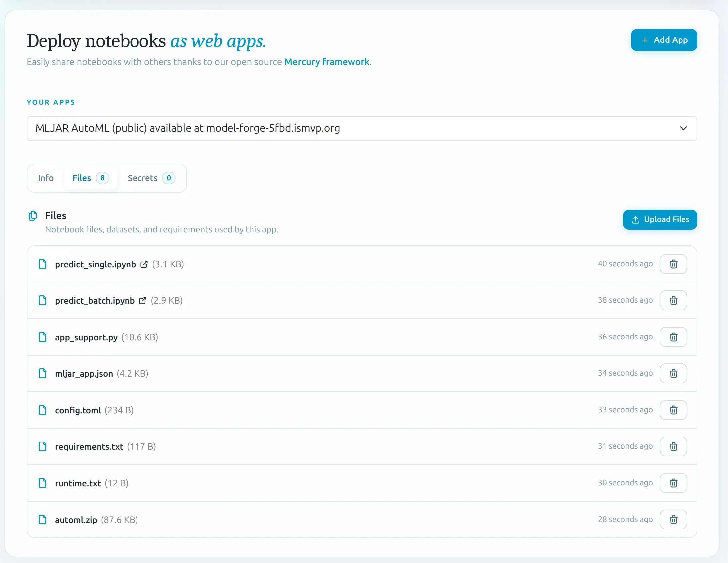728x563 pixels.
Task: Click the predict_batch.ipynb file name
Action: 95,301
